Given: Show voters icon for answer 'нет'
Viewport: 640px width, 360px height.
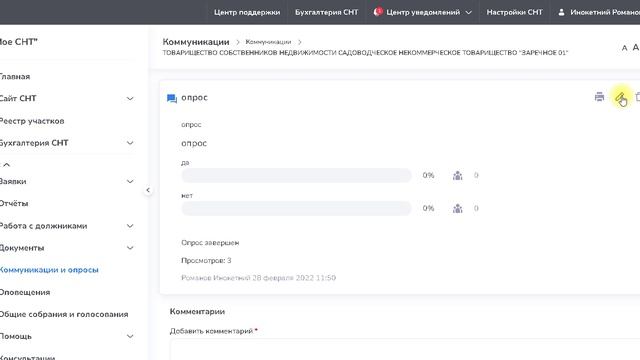Looking at the screenshot, I should [458, 209].
